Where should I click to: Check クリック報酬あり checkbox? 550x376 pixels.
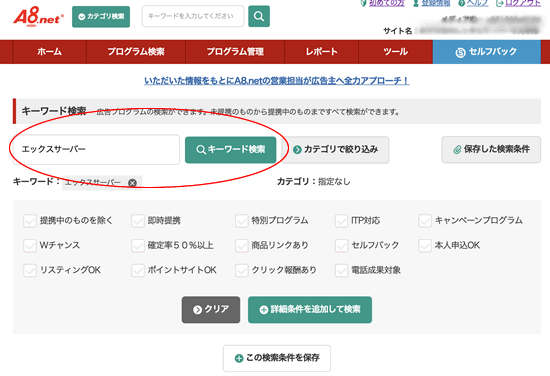tap(242, 270)
